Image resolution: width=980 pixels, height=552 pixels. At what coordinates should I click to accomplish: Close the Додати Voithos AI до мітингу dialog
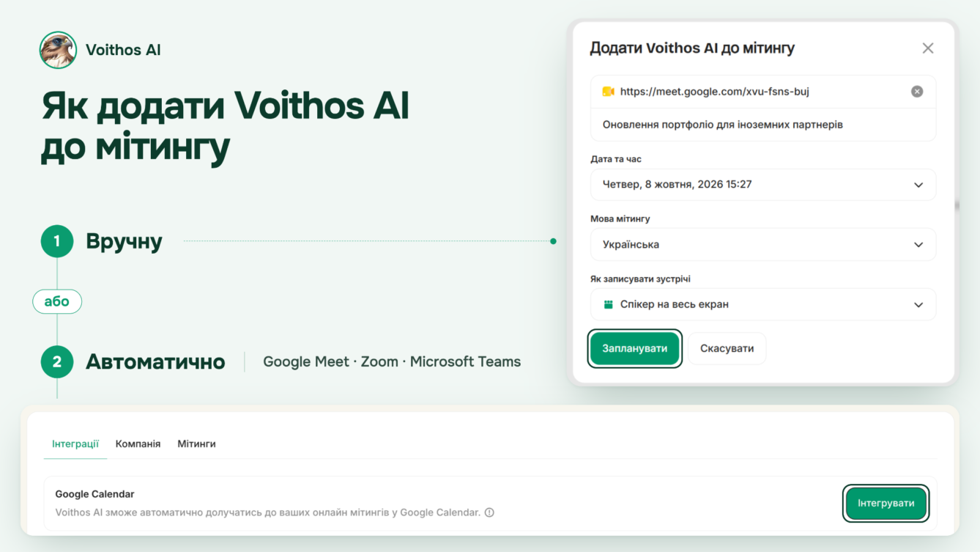[x=928, y=48]
